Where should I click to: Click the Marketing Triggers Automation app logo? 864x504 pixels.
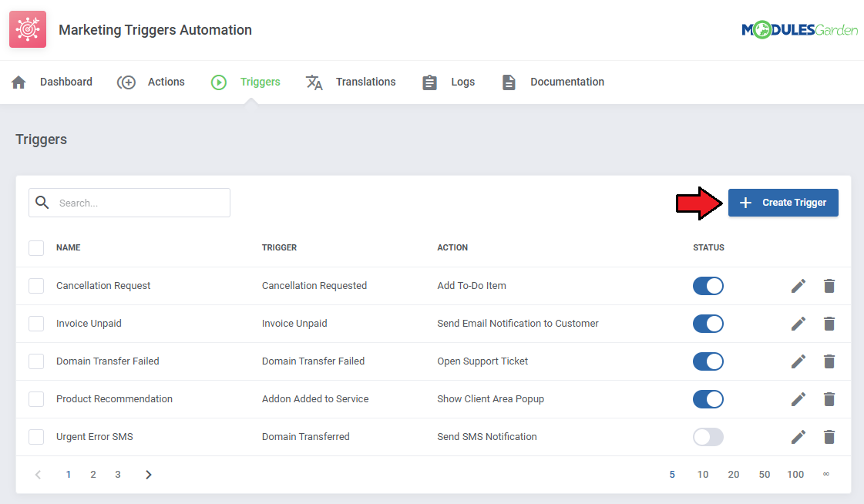(x=28, y=29)
